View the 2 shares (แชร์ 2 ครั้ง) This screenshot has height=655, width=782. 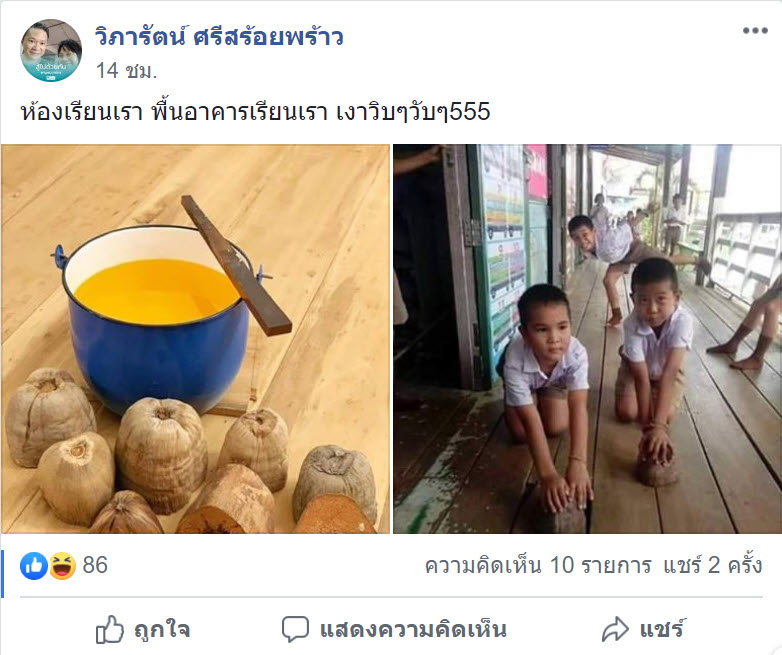[713, 566]
